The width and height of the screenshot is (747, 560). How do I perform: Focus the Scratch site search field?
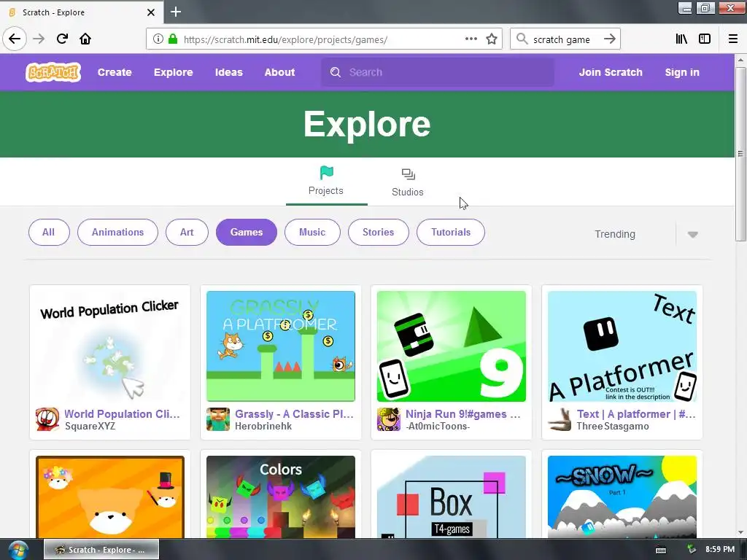pos(438,72)
